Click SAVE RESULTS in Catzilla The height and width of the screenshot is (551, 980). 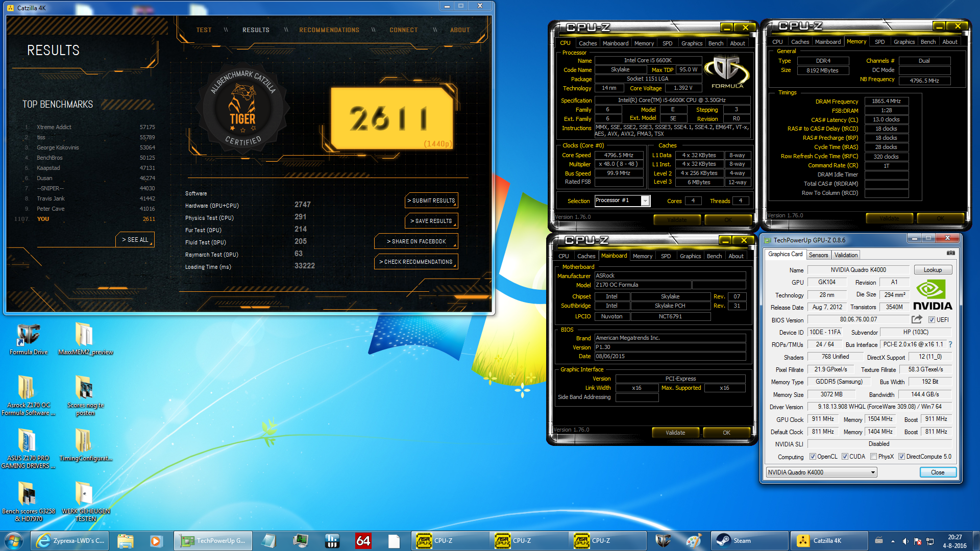(431, 221)
